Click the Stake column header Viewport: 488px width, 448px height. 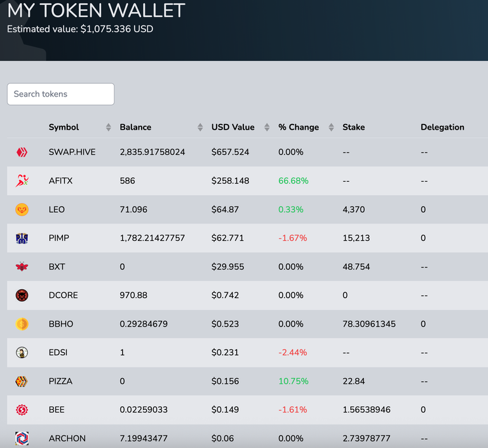(353, 127)
